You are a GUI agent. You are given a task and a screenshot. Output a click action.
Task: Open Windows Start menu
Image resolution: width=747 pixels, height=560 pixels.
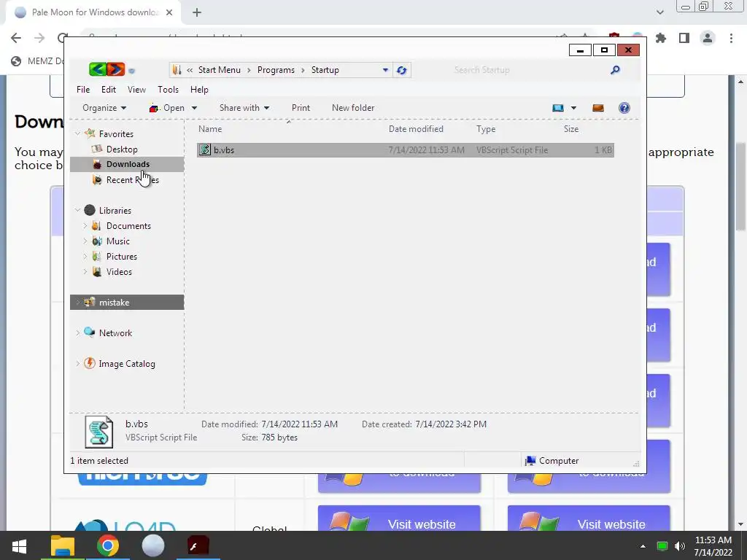coord(19,545)
